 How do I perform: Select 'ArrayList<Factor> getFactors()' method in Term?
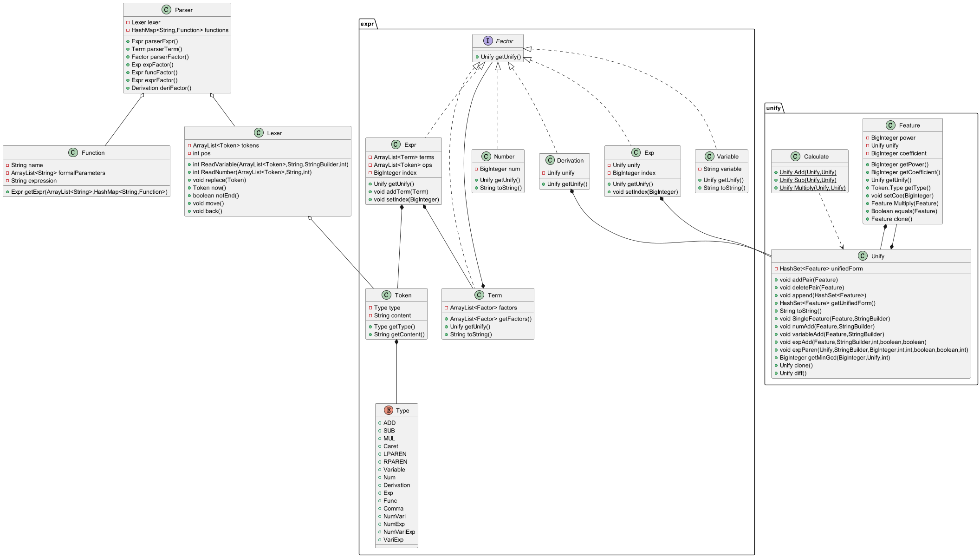click(x=491, y=319)
